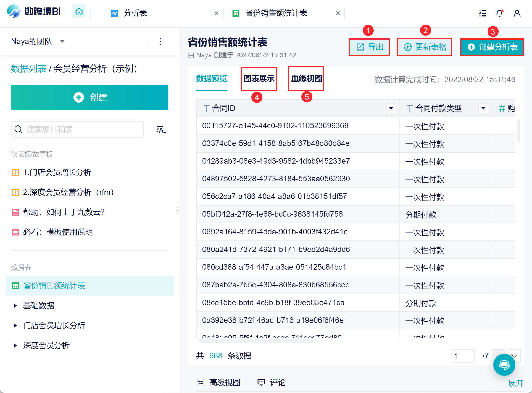Click the 导出 export button
The width and height of the screenshot is (532, 393).
[369, 47]
